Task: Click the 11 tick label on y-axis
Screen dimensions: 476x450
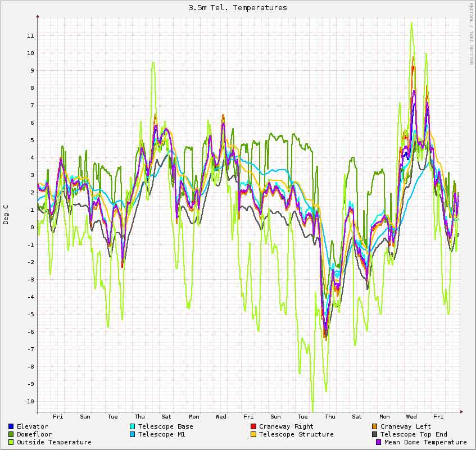Action: [x=30, y=36]
